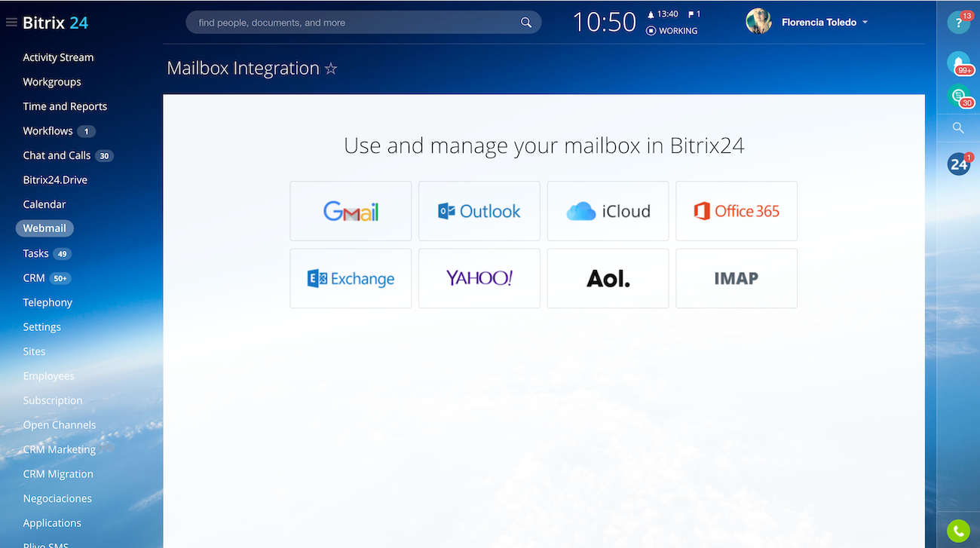
Task: Open the Bitrix24 round 24 icon
Action: (958, 164)
